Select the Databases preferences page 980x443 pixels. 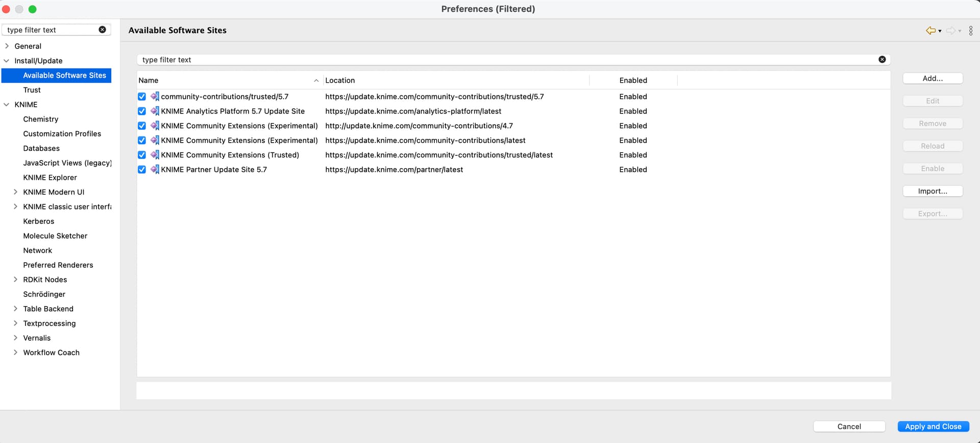pyautogui.click(x=41, y=148)
